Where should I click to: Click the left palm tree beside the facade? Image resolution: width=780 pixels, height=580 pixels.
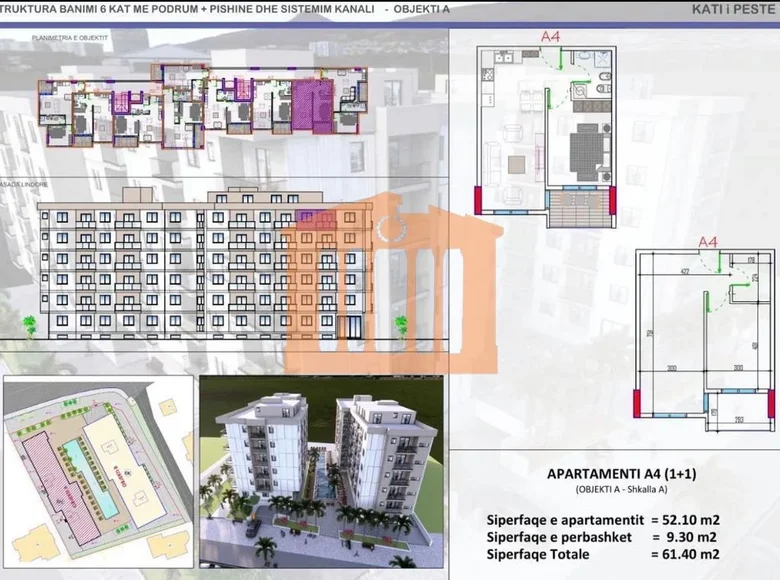coord(30,327)
